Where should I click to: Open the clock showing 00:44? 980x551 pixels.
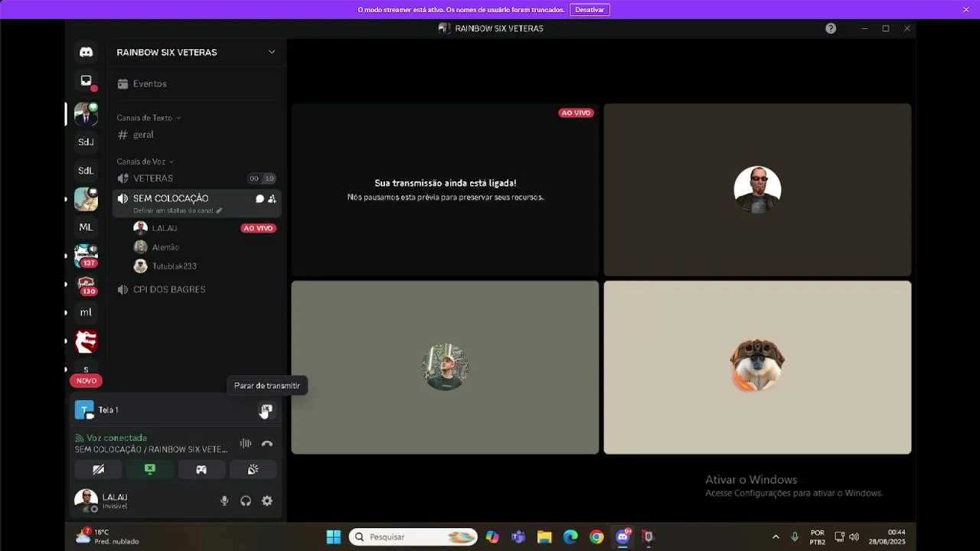(887, 537)
